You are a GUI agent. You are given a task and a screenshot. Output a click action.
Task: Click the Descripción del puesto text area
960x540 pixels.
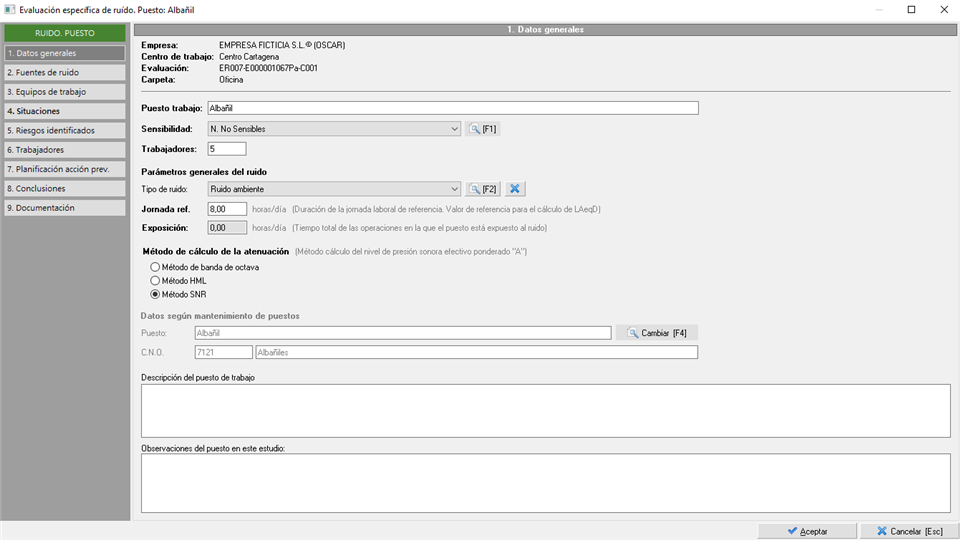[546, 411]
